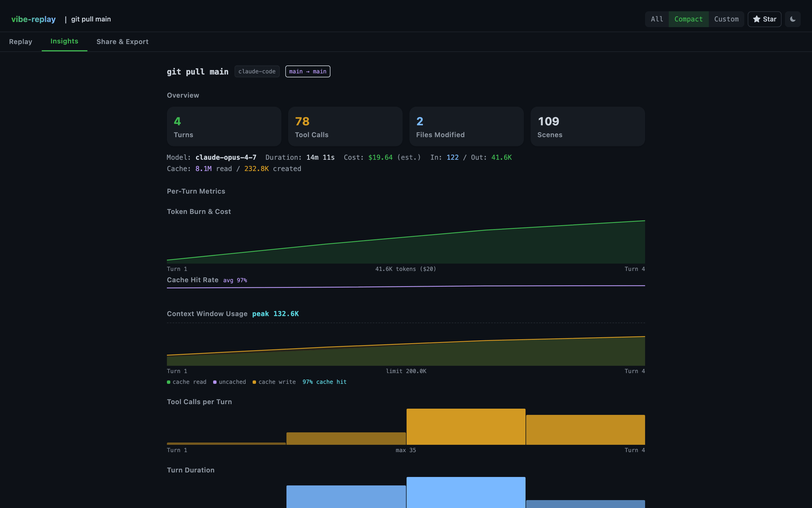Click the Star button
Image resolution: width=812 pixels, height=508 pixels.
tap(764, 19)
